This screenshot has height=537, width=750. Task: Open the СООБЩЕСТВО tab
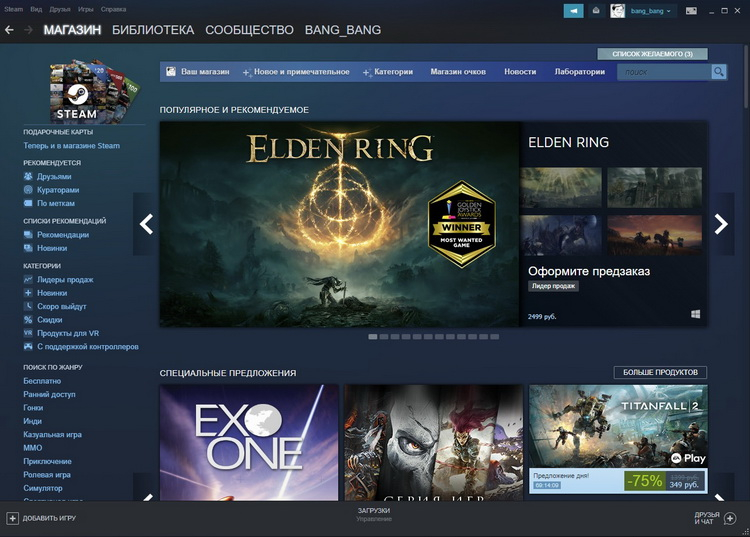(249, 30)
